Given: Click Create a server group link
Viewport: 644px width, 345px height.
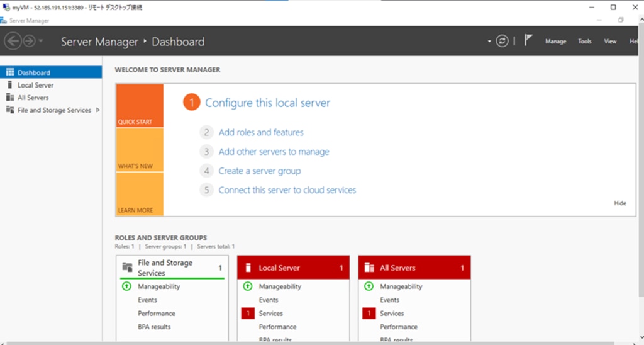Looking at the screenshot, I should 260,171.
